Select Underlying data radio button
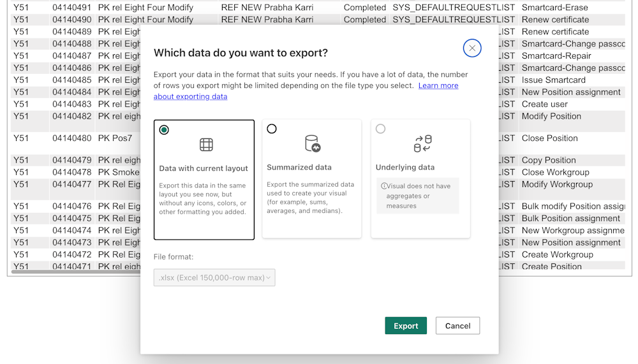The width and height of the screenshot is (638, 364). pos(380,129)
